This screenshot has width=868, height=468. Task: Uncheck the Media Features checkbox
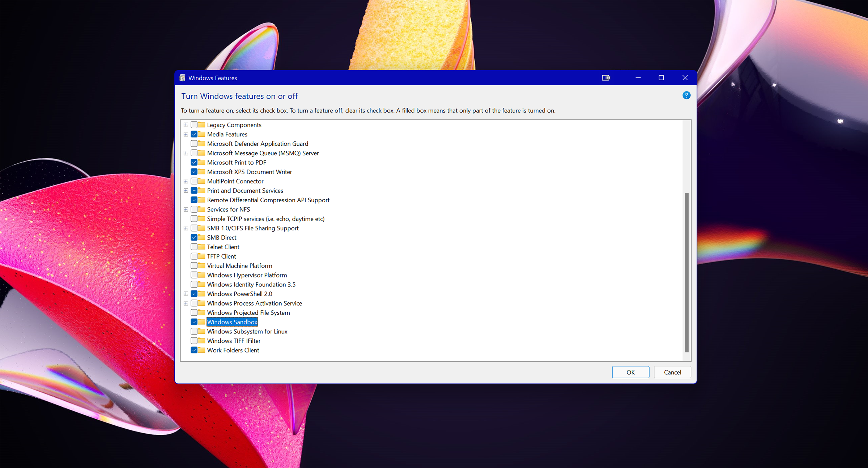pos(194,134)
